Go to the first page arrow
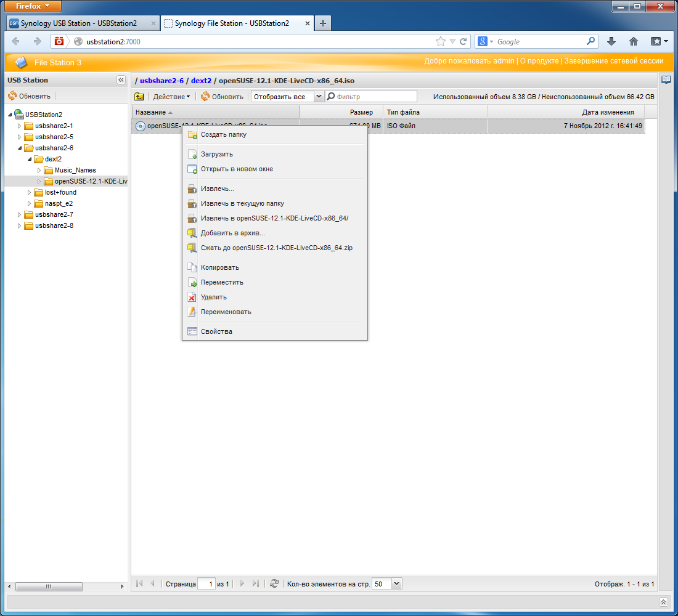This screenshot has height=616, width=678. click(139, 583)
